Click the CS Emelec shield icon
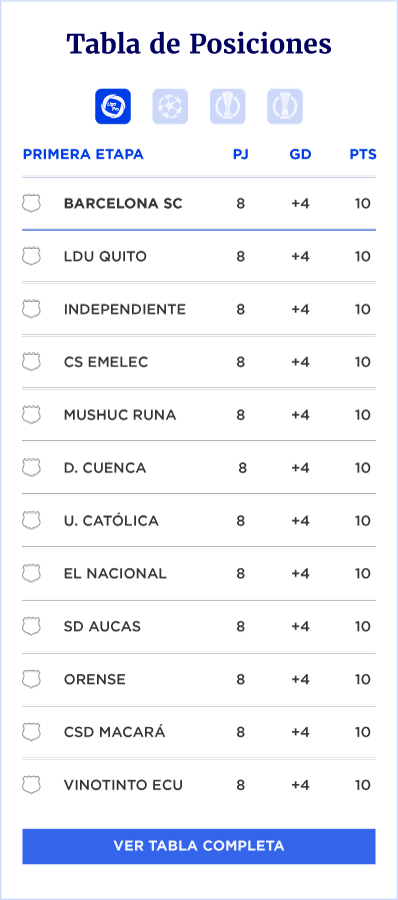Viewport: 398px width, 900px height. [x=32, y=362]
